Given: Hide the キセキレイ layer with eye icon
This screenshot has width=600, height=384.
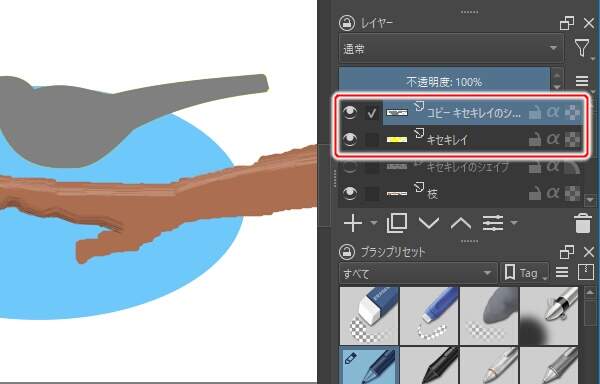Looking at the screenshot, I should tap(350, 139).
